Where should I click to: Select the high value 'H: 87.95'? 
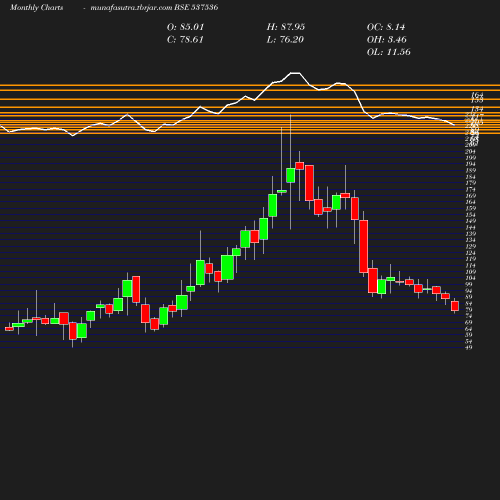coord(286,27)
